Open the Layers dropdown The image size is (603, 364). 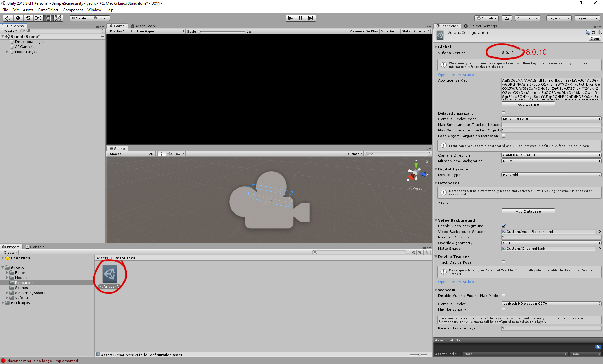tap(558, 18)
